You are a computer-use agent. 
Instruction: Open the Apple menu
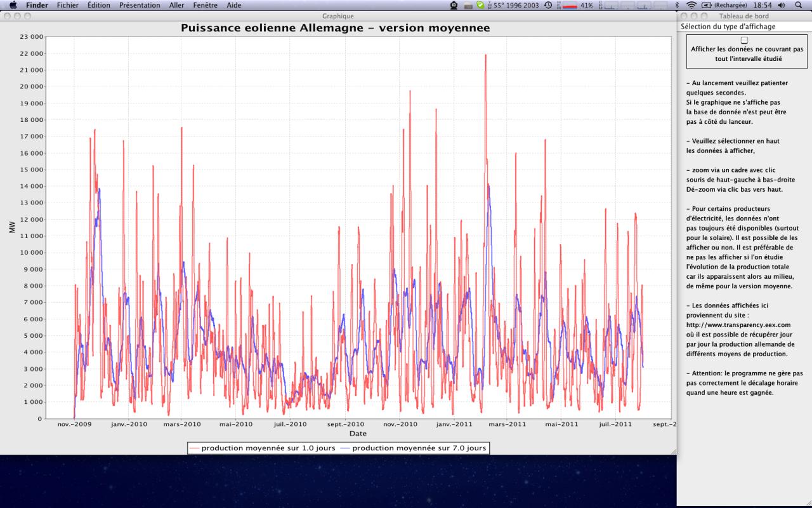[13, 5]
